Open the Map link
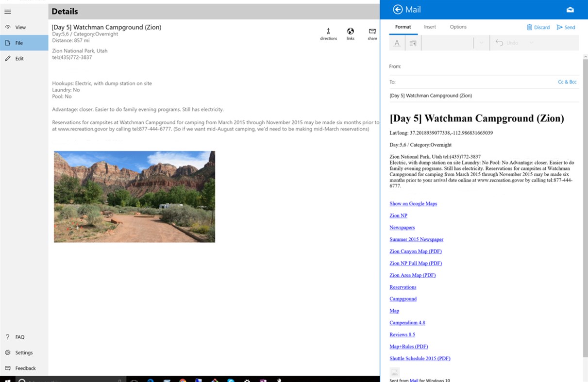This screenshot has width=588, height=382. point(394,311)
